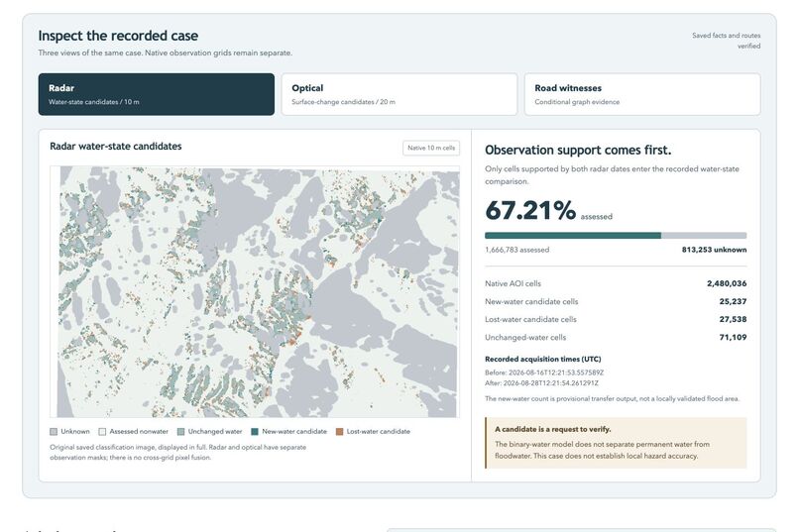Viewport: 799px width, 532px height.
Task: Click the 1,666,783 assessed label
Action: [x=516, y=250]
